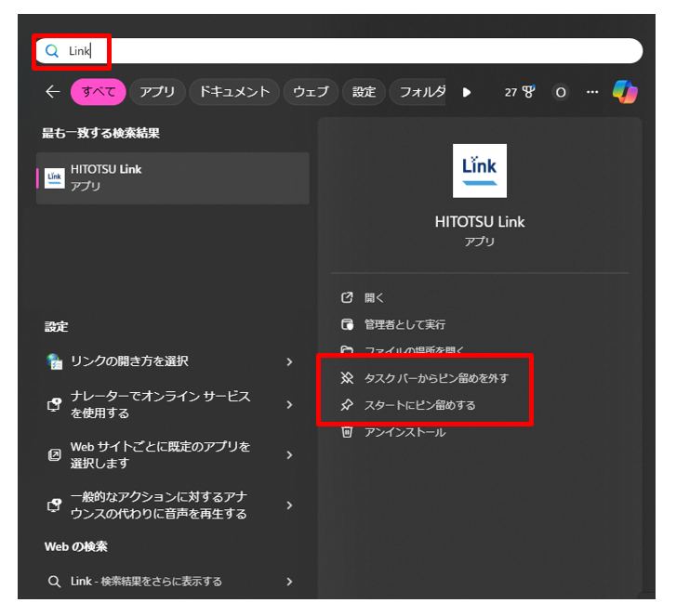Click the rewards trophy icon showing 27
This screenshot has height=616, width=676.
[520, 92]
